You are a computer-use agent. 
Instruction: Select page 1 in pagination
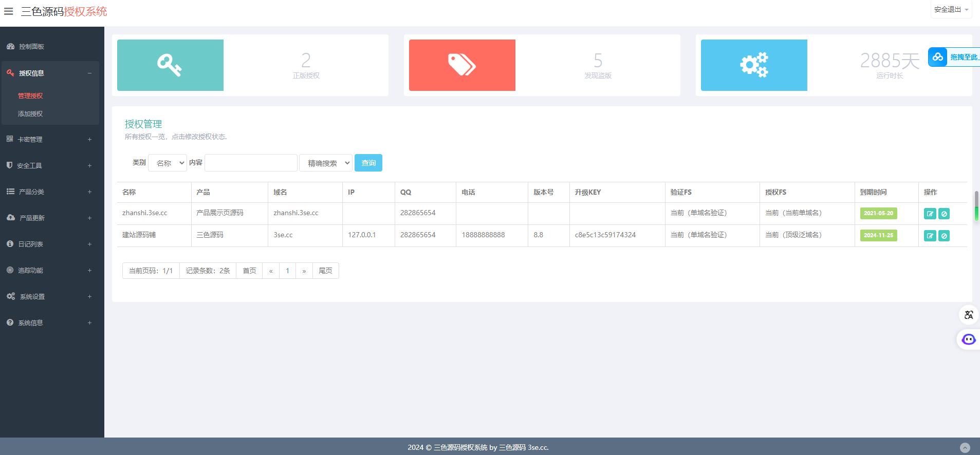click(x=288, y=271)
